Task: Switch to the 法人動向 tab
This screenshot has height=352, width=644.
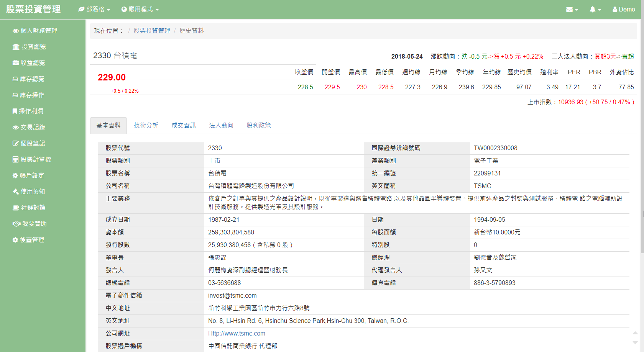Action: pos(221,125)
